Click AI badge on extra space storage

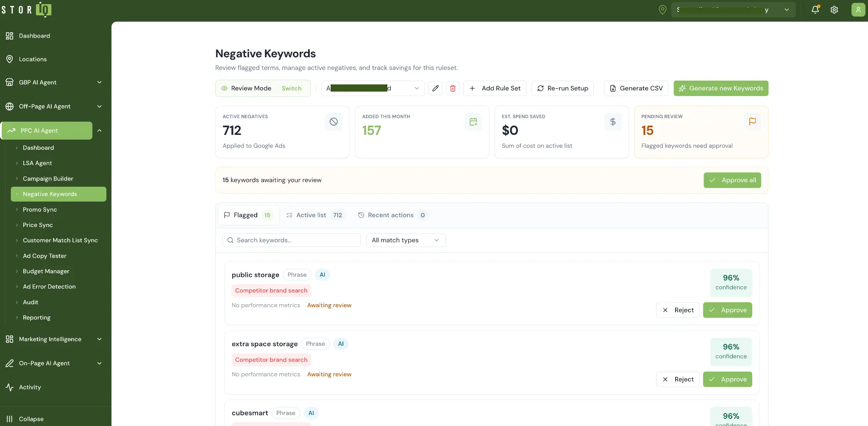pyautogui.click(x=341, y=344)
